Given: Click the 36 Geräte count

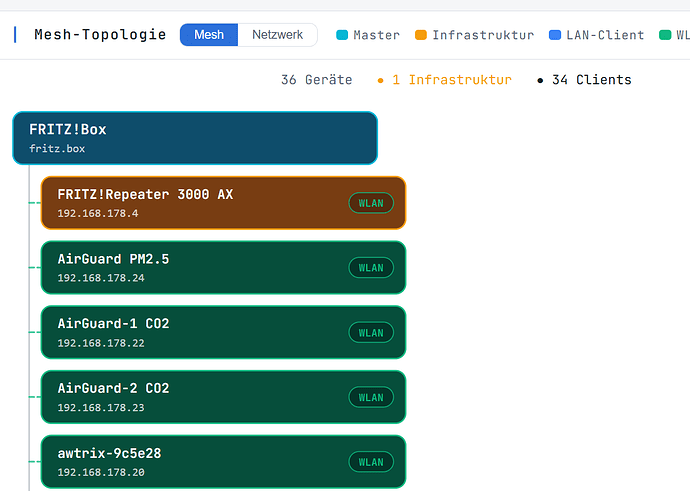Looking at the screenshot, I should click(316, 80).
